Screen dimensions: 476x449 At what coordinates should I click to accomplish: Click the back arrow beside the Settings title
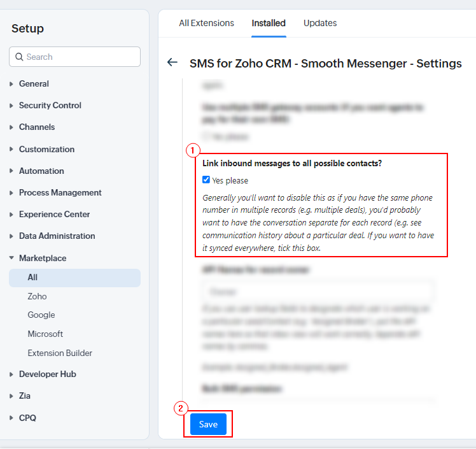click(x=172, y=62)
